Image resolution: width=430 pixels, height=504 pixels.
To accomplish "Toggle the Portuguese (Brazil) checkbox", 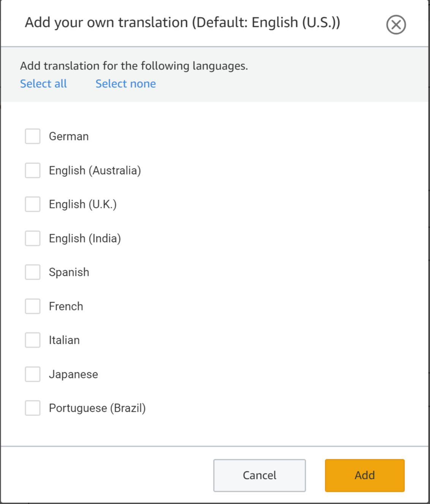I will (33, 408).
